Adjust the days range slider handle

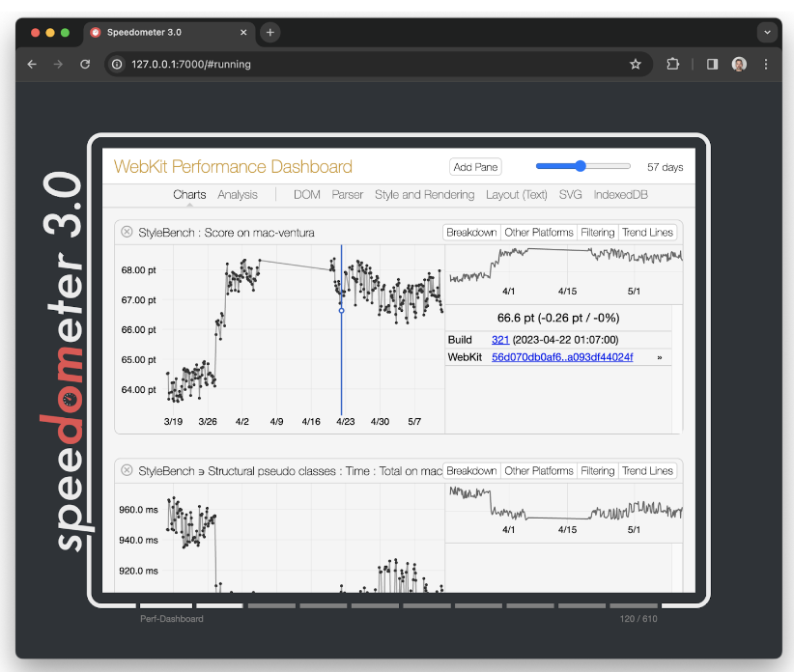pyautogui.click(x=581, y=166)
